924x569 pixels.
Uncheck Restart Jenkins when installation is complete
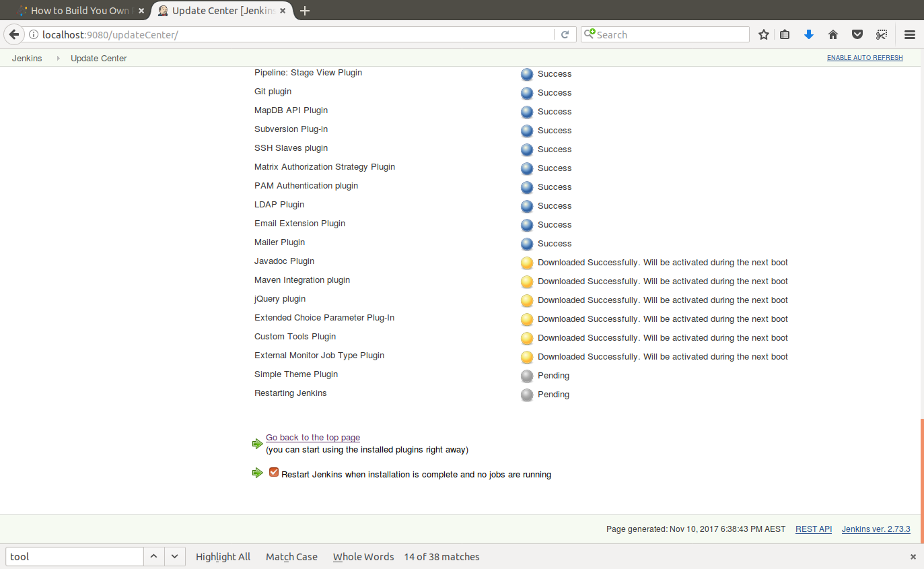coord(274,472)
